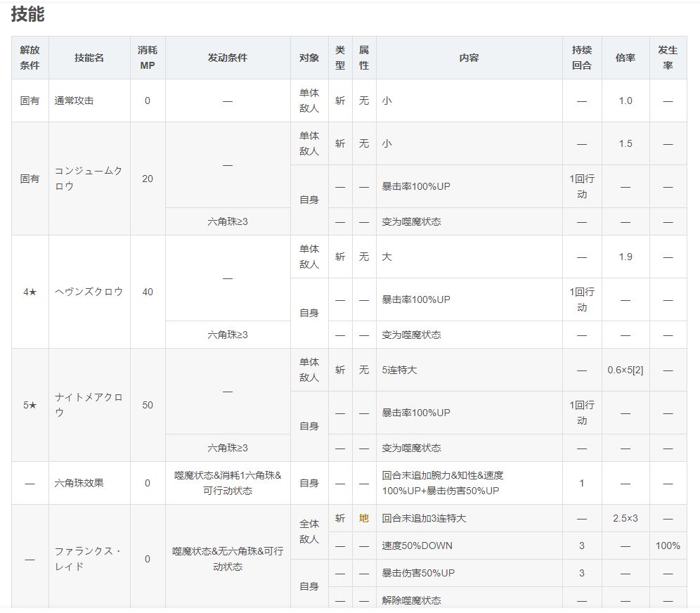Select the 100% occurrence rate cell
Viewport: 700px width, 613px height.
coord(668,546)
